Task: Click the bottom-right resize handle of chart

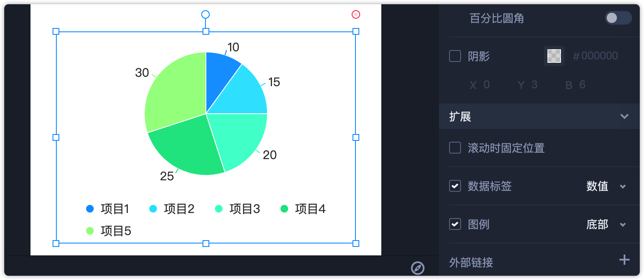Action: tap(356, 243)
